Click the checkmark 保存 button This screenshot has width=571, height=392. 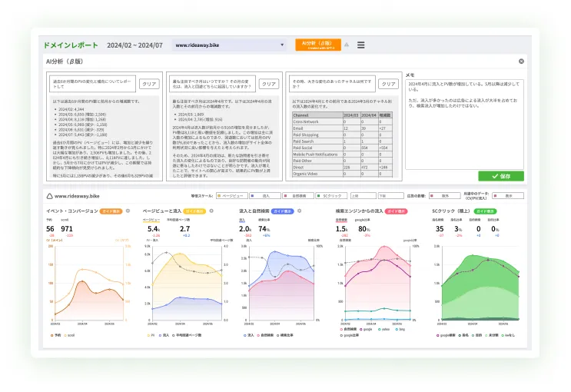(501, 176)
